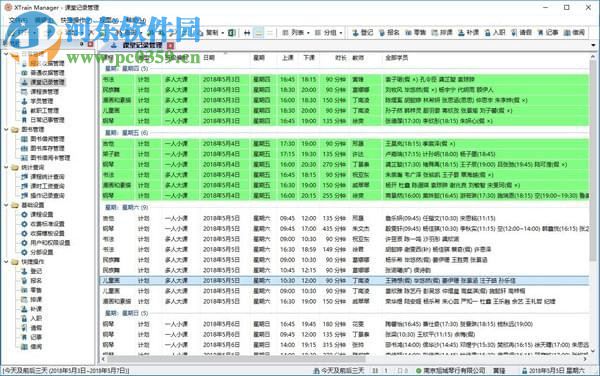Open 图书库存管理 in the sidebar tree

pyautogui.click(x=47, y=148)
